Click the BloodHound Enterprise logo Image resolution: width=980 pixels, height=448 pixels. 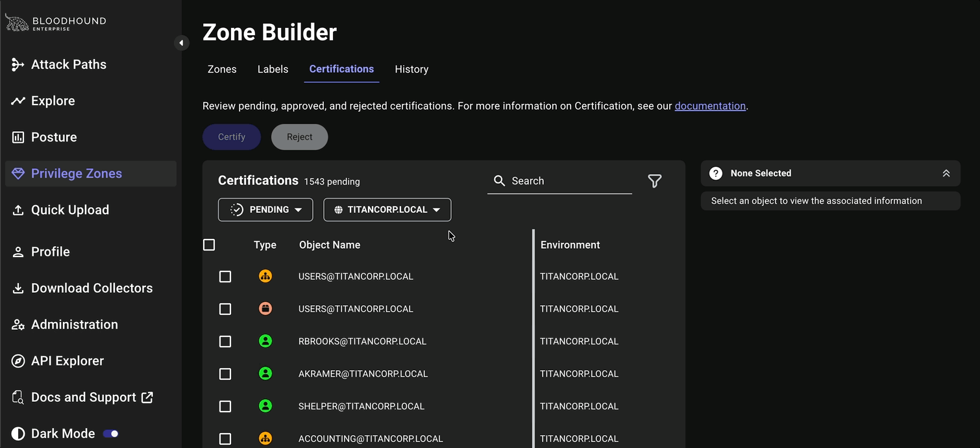click(x=56, y=23)
